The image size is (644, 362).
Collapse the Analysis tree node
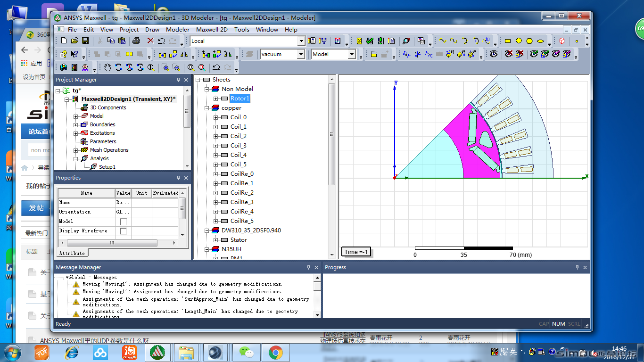click(x=75, y=159)
